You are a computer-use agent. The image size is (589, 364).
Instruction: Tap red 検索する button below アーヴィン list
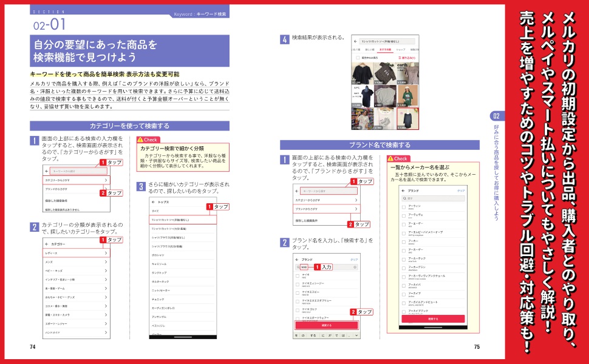[x=433, y=318]
